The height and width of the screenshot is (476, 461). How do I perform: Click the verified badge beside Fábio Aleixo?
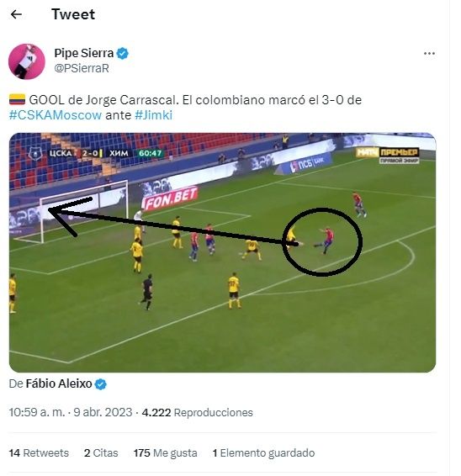tap(101, 384)
